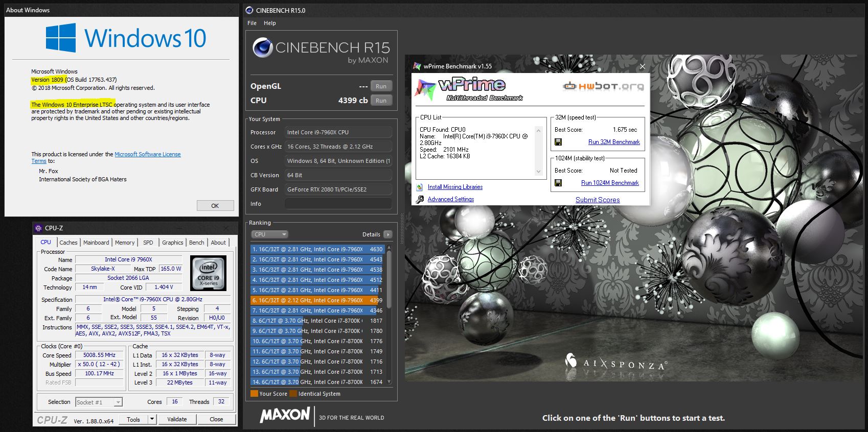Click the Submit Scores link in wPrime
Viewport: 868px width, 432px height.
tap(598, 200)
